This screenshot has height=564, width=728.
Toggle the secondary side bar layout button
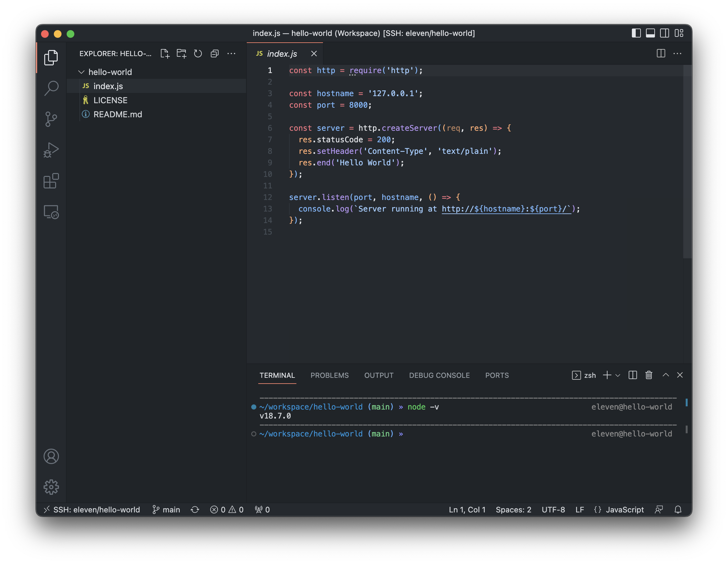point(664,33)
